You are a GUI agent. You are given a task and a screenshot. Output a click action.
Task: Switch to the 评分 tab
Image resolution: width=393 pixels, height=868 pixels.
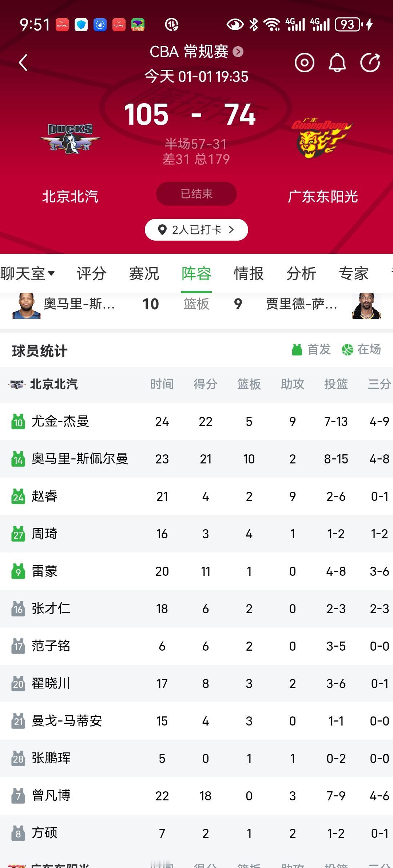(x=91, y=273)
